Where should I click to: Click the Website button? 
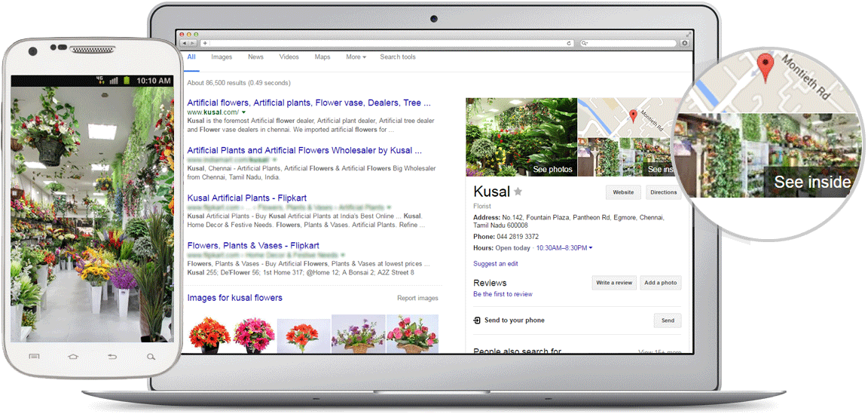(x=623, y=192)
